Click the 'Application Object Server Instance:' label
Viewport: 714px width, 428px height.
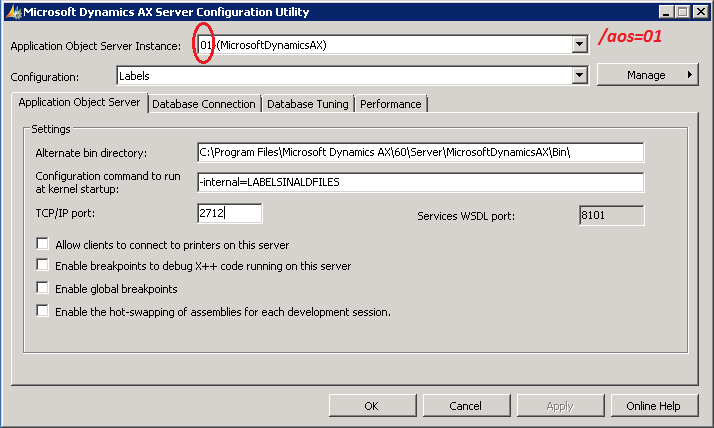click(96, 46)
